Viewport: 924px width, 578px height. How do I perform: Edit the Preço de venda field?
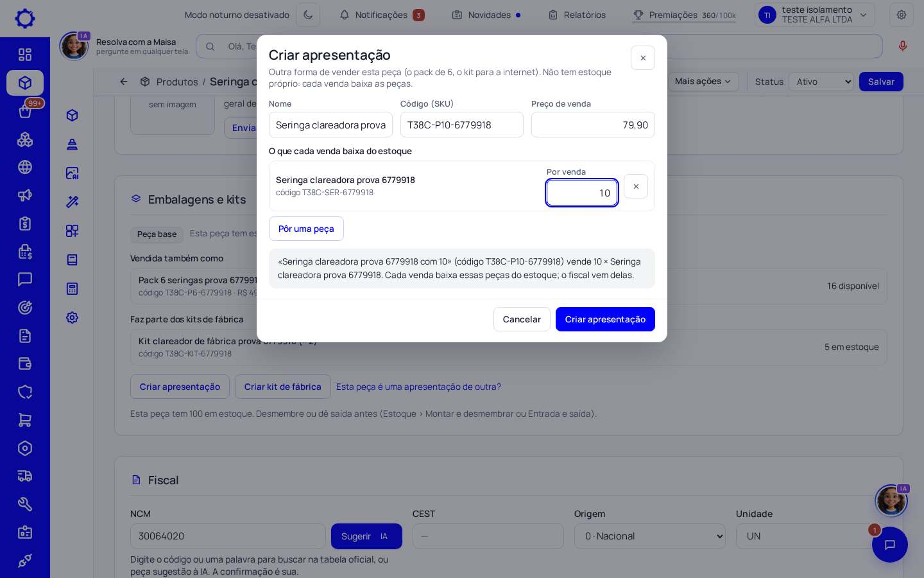click(x=593, y=125)
